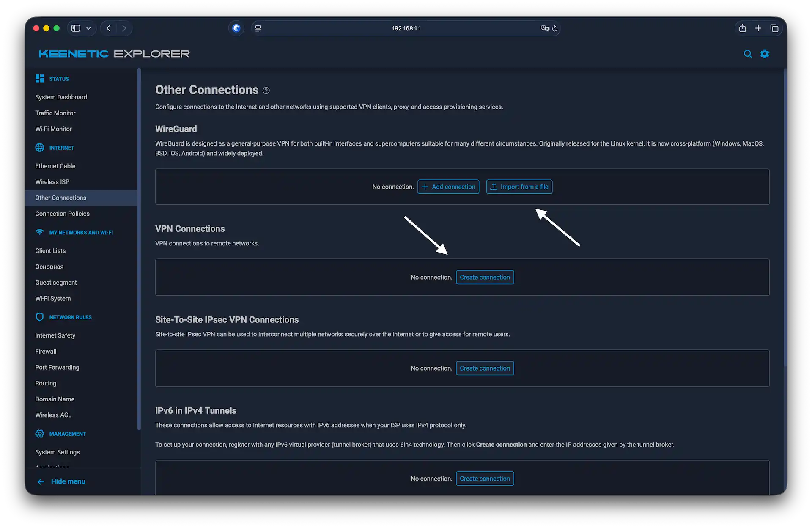Open Client Lists page
The height and width of the screenshot is (528, 812).
coord(50,251)
